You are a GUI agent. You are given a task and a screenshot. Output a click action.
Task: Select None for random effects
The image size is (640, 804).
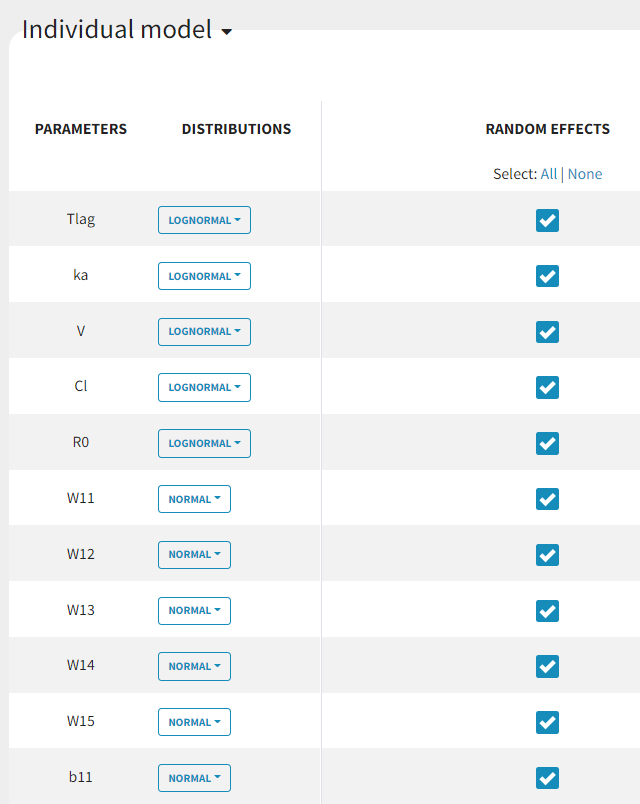click(x=585, y=174)
